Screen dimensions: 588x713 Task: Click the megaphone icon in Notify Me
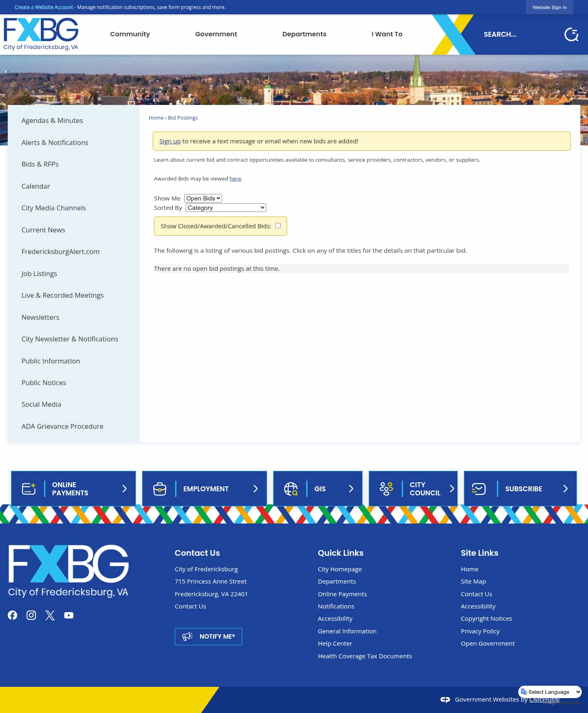pos(187,636)
